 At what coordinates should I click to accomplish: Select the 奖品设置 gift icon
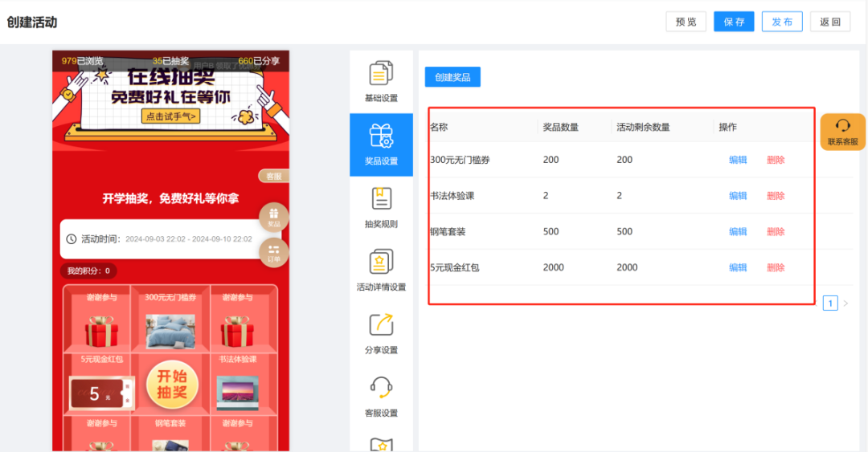(x=381, y=137)
